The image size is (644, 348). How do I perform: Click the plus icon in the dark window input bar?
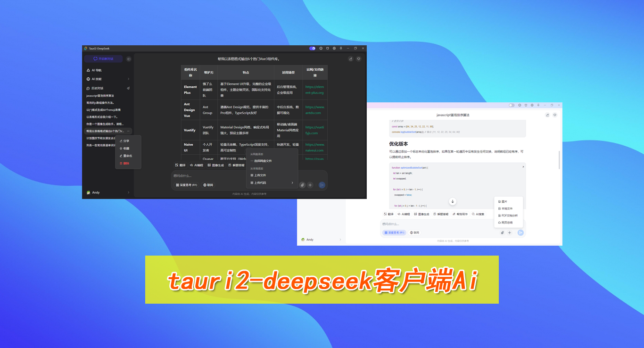[x=310, y=185]
